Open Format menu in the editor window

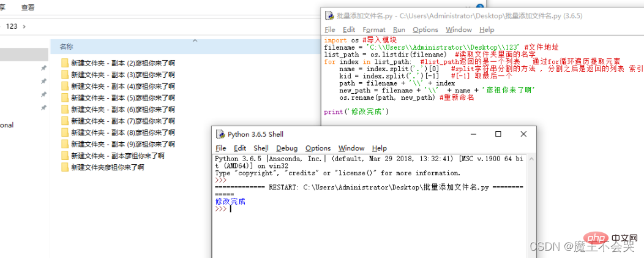coord(374,29)
